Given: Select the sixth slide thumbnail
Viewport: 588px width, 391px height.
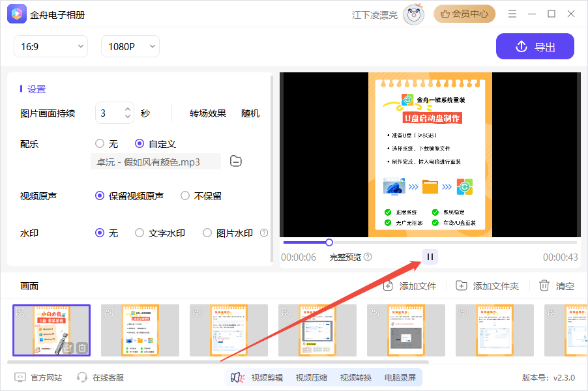Looking at the screenshot, I should click(x=495, y=330).
